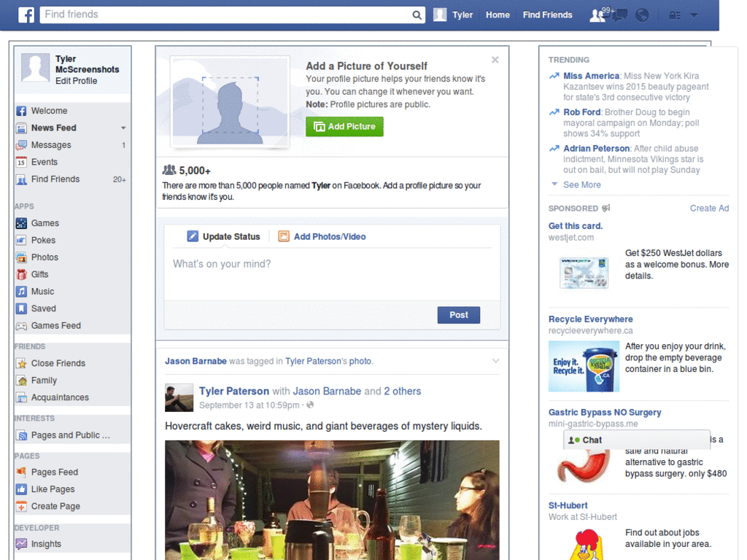Screen dimensions: 747x560
Task: Open Events from the left sidebar
Action: [x=44, y=162]
